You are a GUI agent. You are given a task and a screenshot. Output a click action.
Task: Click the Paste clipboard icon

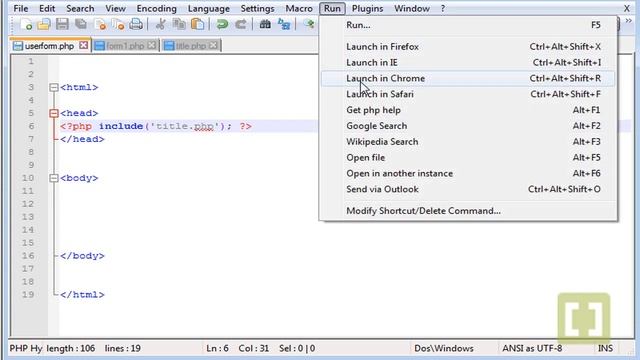[198, 24]
